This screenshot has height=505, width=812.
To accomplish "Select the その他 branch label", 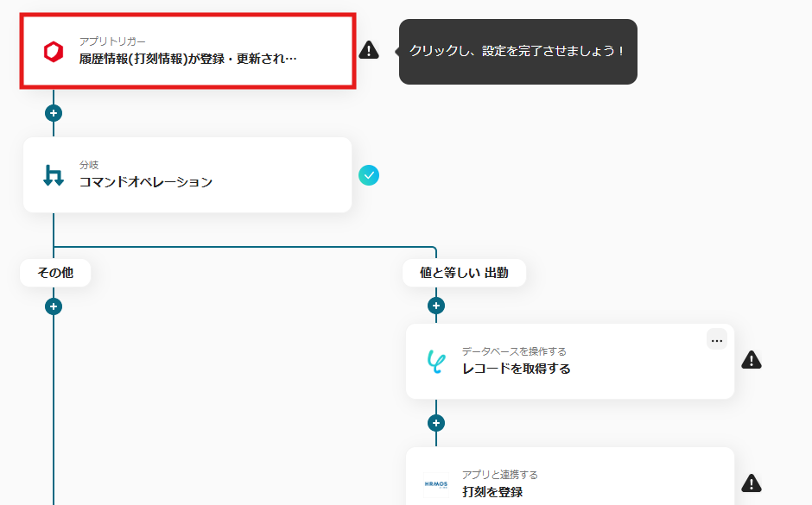I will tap(54, 272).
